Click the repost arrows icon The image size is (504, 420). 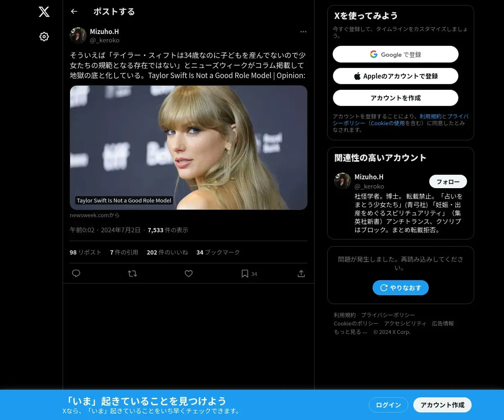(x=132, y=273)
